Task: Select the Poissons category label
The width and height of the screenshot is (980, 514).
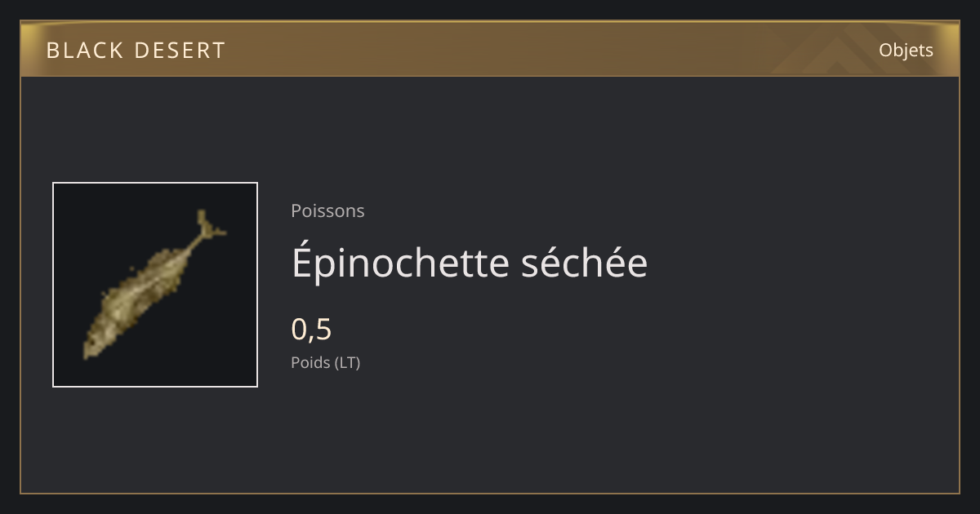Action: click(x=327, y=210)
